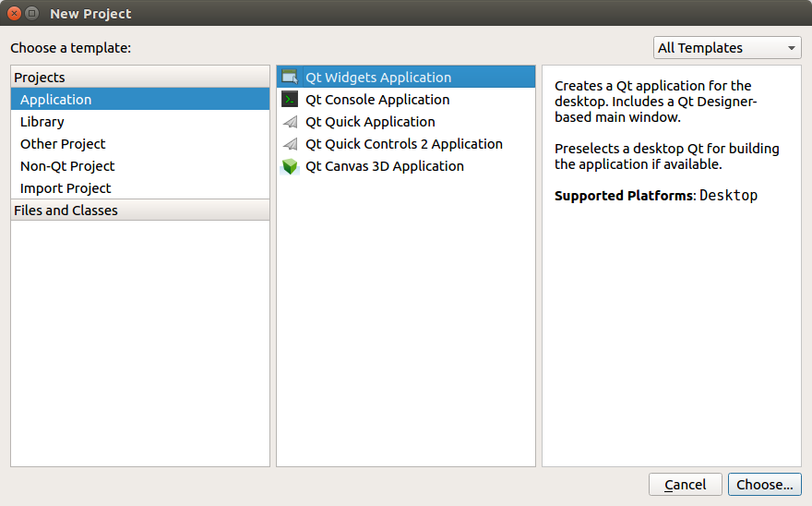
Task: Click the Choose... button
Action: click(764, 484)
